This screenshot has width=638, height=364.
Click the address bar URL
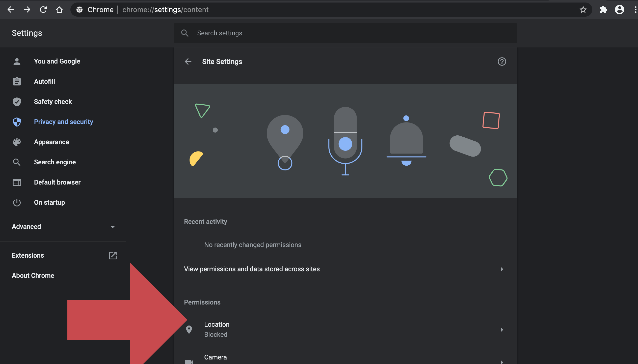[x=165, y=10]
